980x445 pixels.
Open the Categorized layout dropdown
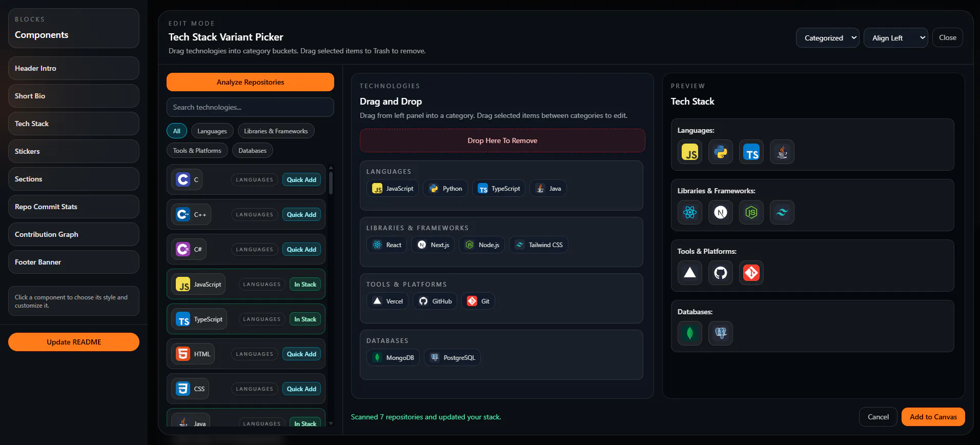tap(827, 38)
